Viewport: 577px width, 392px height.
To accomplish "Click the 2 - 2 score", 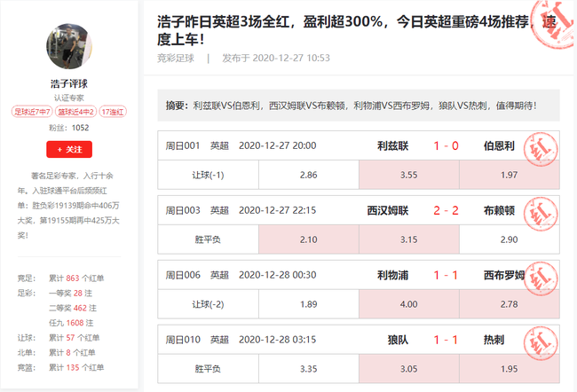I will pos(446,211).
